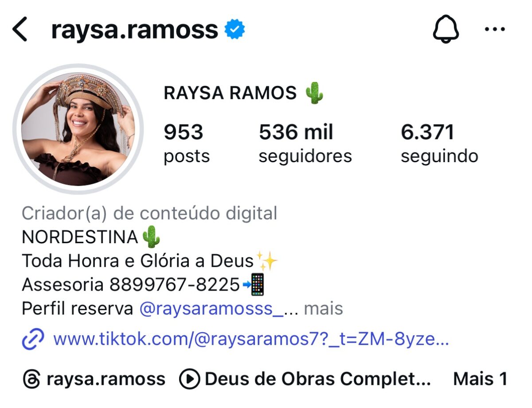
Task: Expand the bio with 'mais'
Action: pyautogui.click(x=323, y=309)
